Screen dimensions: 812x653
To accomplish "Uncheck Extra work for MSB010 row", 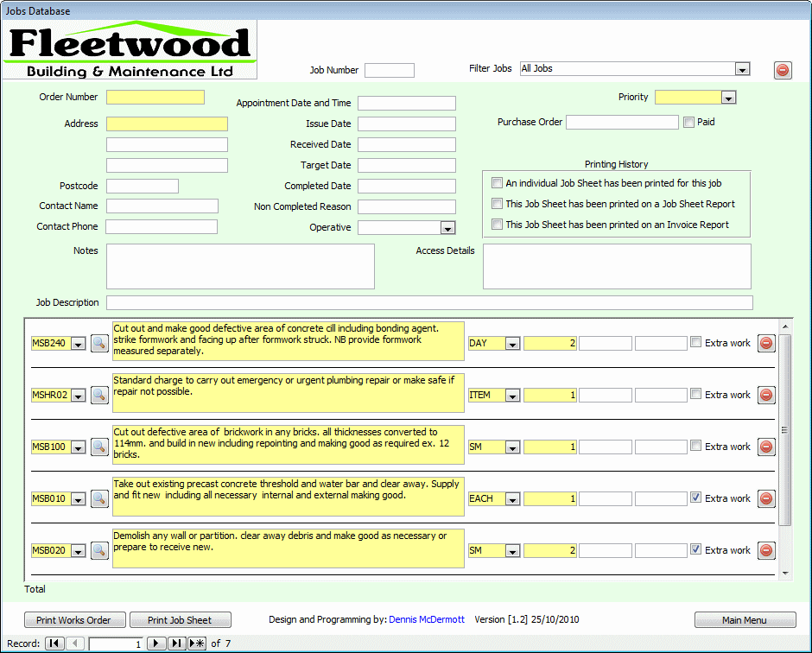I will click(696, 498).
